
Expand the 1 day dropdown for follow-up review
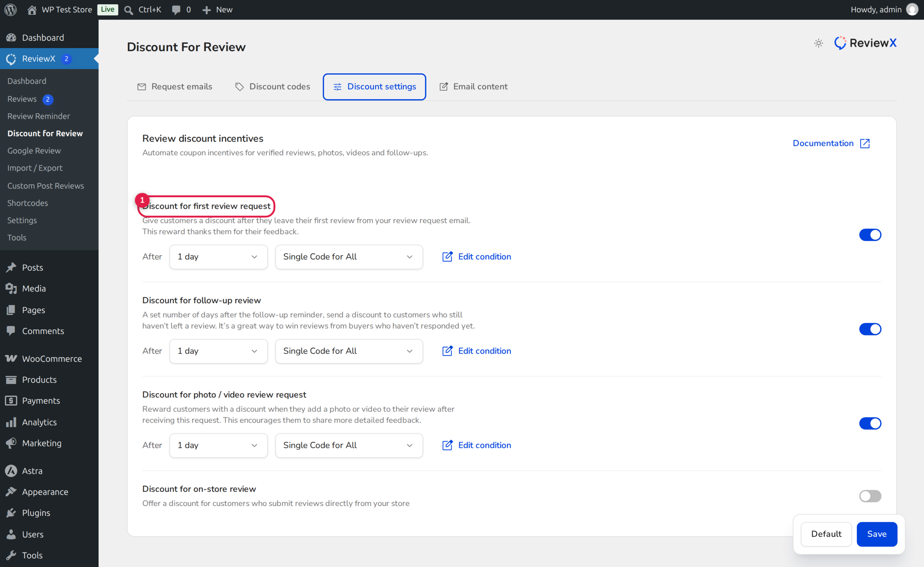[x=219, y=351]
